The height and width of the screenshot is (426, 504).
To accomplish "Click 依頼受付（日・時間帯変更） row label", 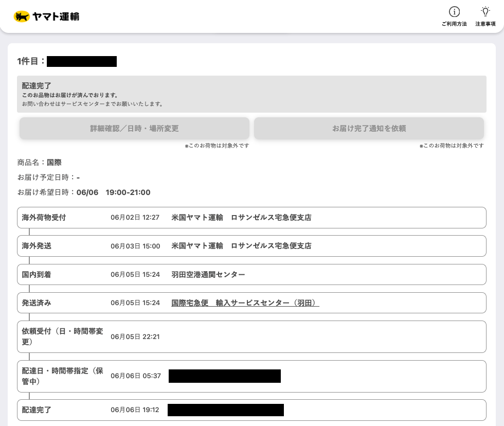I will coord(62,336).
